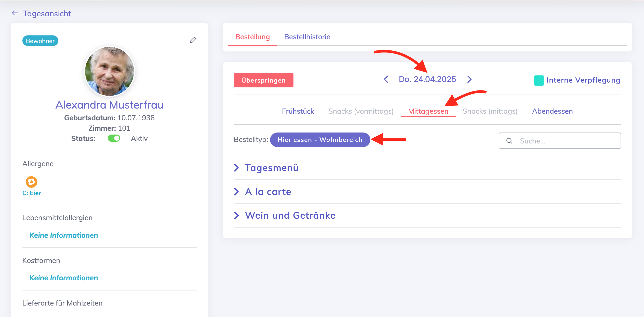644x317 pixels.
Task: Select the Frühstück meal tab
Action: (x=298, y=111)
